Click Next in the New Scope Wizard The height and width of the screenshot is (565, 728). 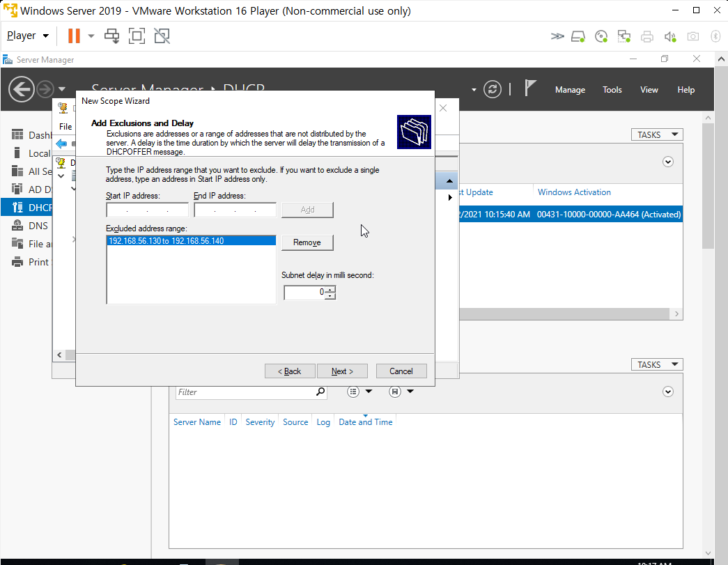pos(342,371)
